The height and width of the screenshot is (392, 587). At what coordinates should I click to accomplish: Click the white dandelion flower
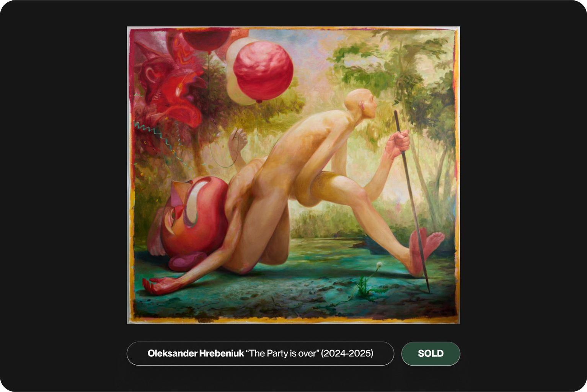(379, 265)
